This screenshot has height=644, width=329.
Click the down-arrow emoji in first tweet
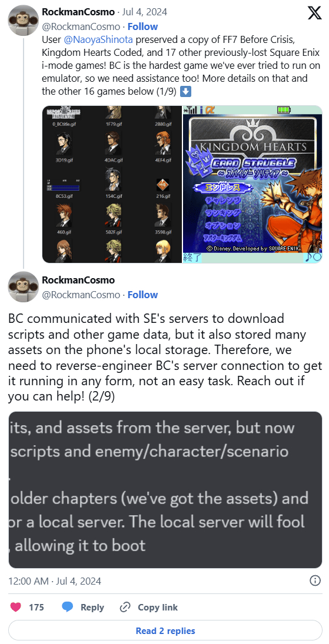186,91
